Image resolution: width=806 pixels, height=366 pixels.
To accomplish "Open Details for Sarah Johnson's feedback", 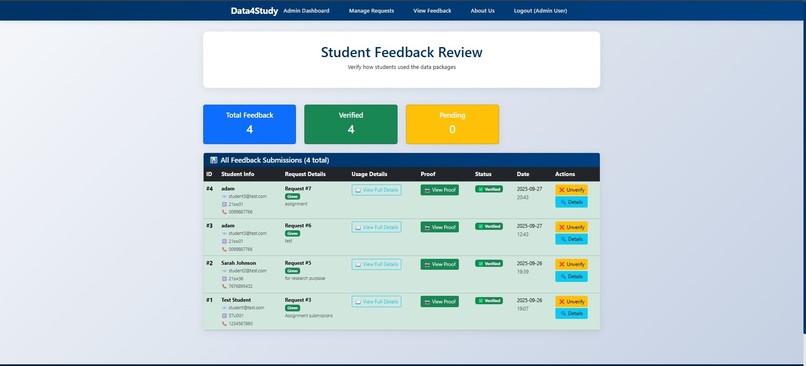I will click(x=571, y=277).
